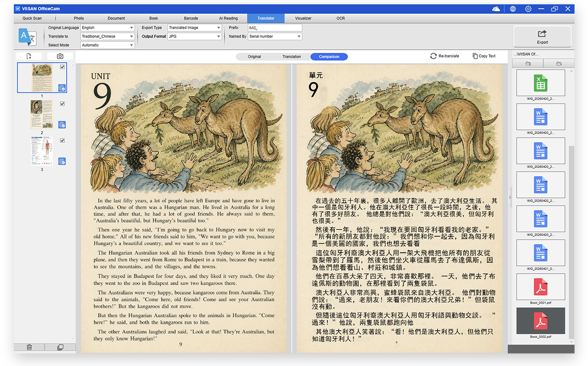Click the translated Chinese page image
The image size is (588, 366).
point(400,208)
